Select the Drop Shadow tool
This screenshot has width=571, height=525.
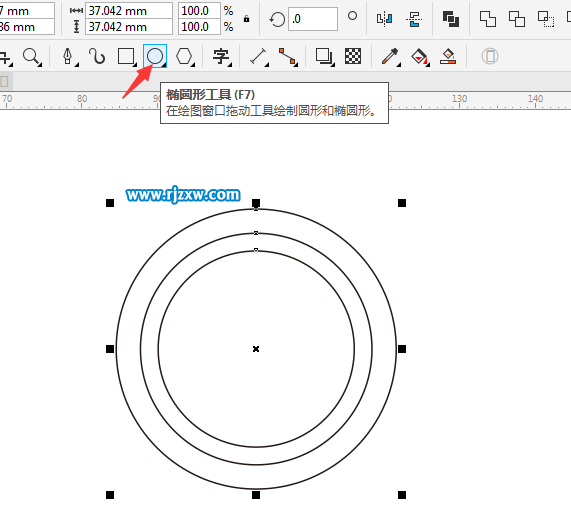click(x=324, y=57)
